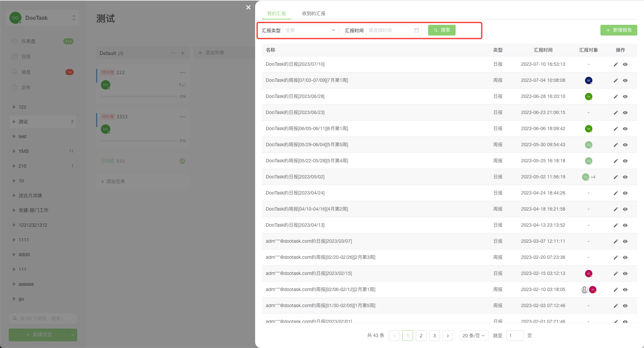Edit the DooTask的日报[2023/07/10] report via pencil icon

pos(616,64)
